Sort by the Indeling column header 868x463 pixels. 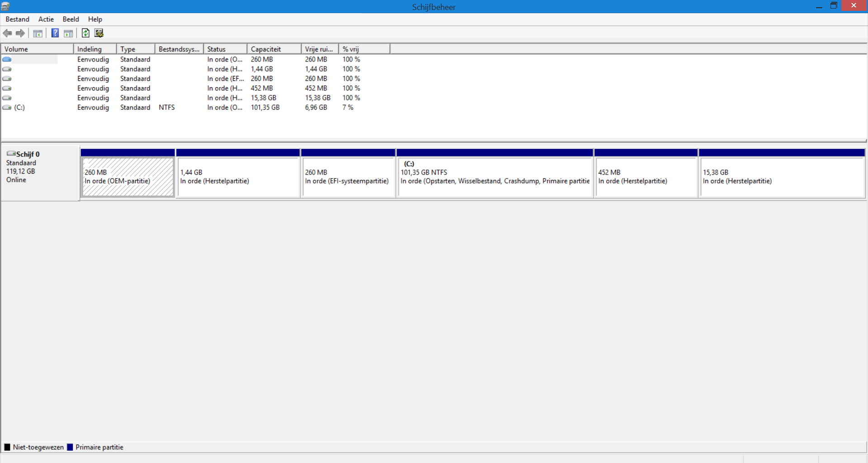(x=95, y=49)
